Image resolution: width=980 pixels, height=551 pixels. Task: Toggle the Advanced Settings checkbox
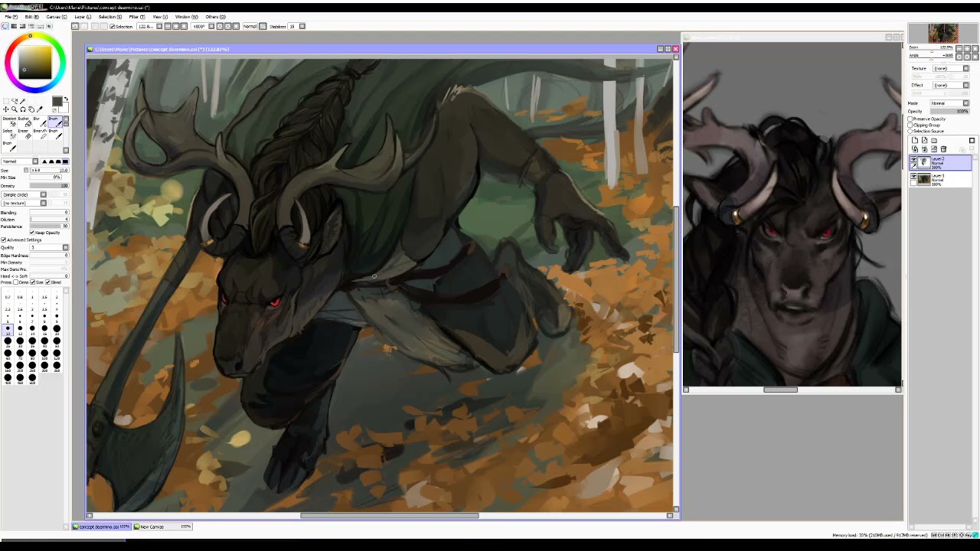pyautogui.click(x=4, y=240)
